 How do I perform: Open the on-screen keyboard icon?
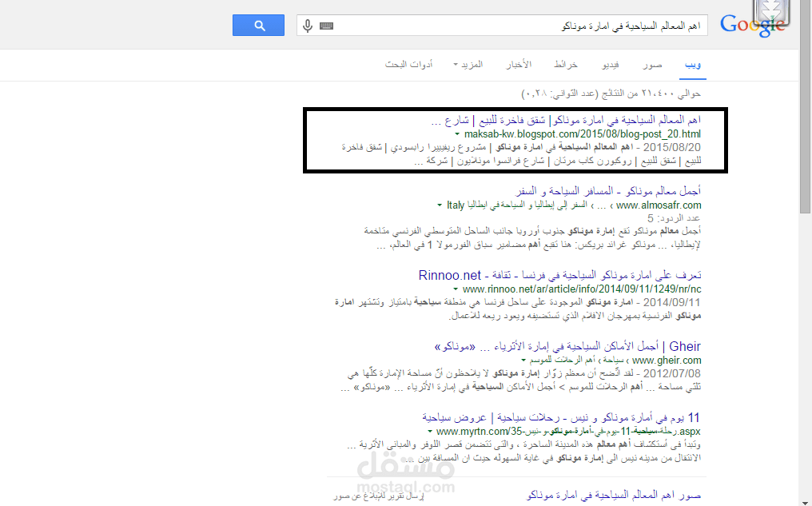[326, 26]
